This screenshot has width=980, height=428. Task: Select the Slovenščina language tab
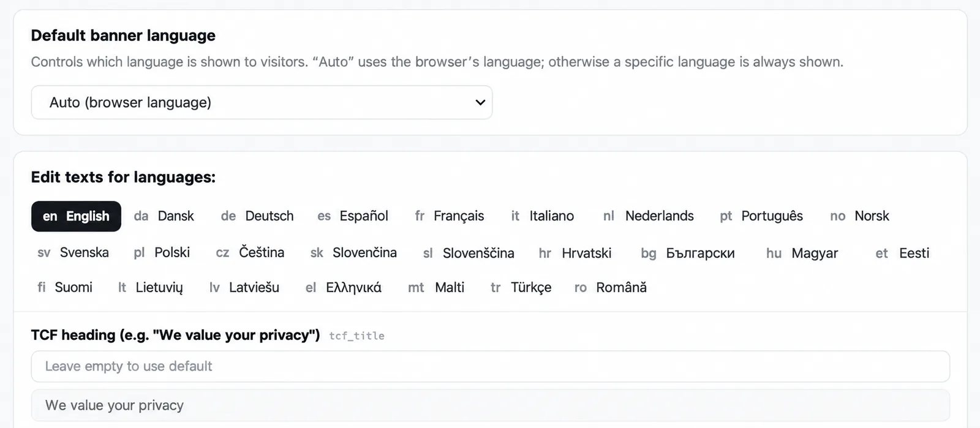(469, 253)
